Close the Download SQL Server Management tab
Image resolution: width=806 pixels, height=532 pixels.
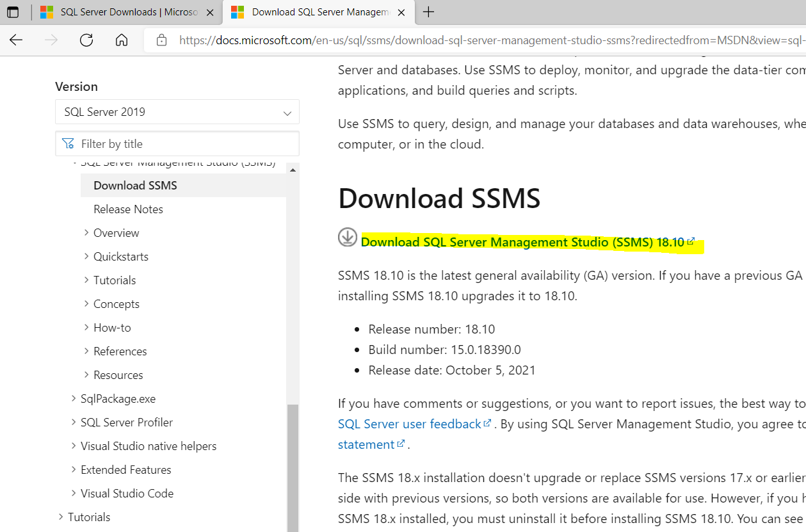pyautogui.click(x=401, y=12)
